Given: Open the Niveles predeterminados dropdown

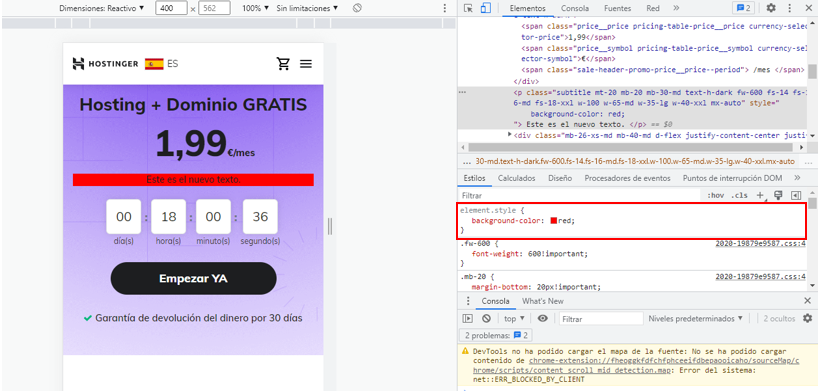Looking at the screenshot, I should click(695, 318).
